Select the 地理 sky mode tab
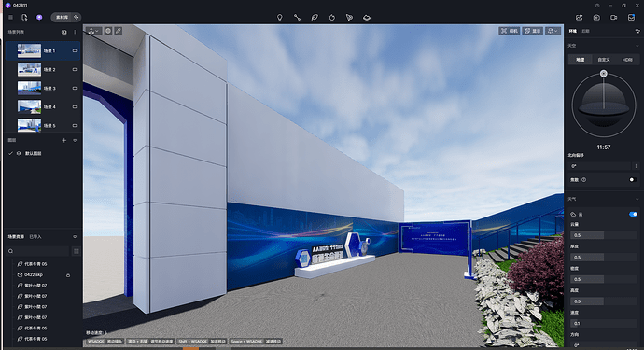644x350 pixels. click(x=580, y=60)
